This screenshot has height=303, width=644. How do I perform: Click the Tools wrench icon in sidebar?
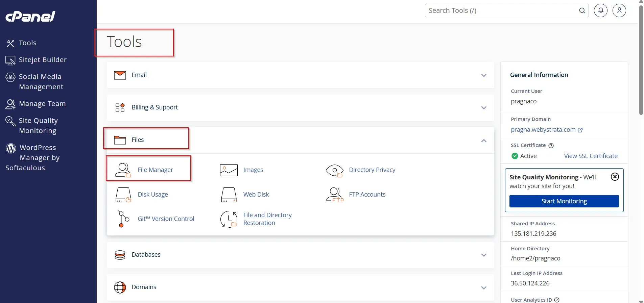coord(10,43)
